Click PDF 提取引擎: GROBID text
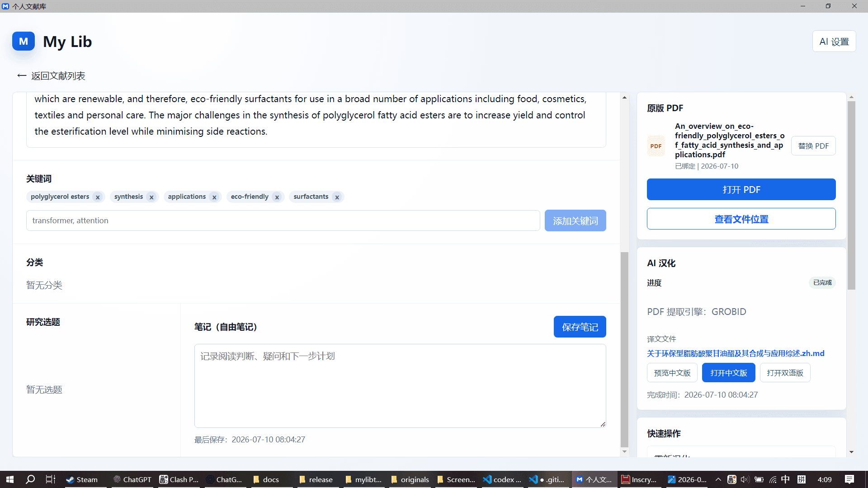The image size is (868, 488). point(697,312)
